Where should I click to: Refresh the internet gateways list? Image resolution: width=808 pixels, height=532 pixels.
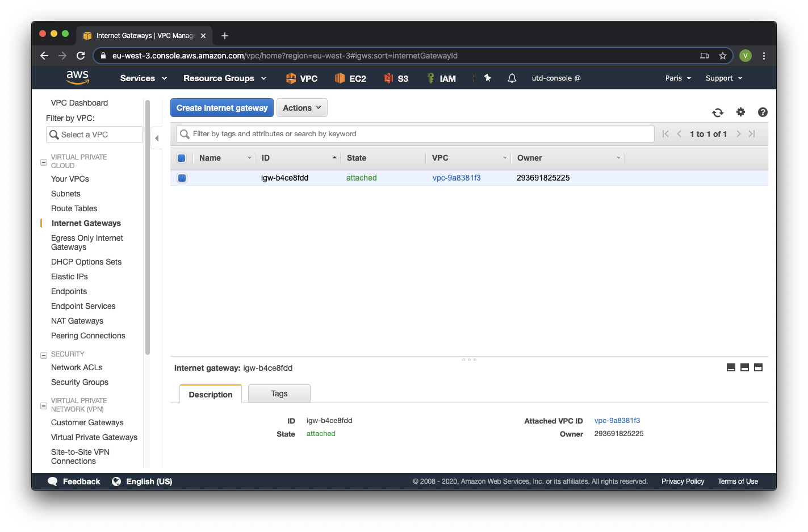718,112
